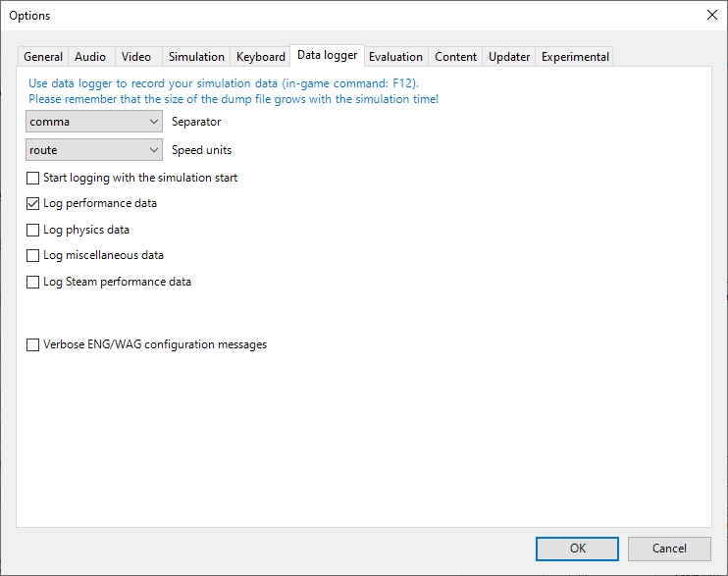Screen dimensions: 728x576
Task: Switch to the General tab
Action: (43, 57)
